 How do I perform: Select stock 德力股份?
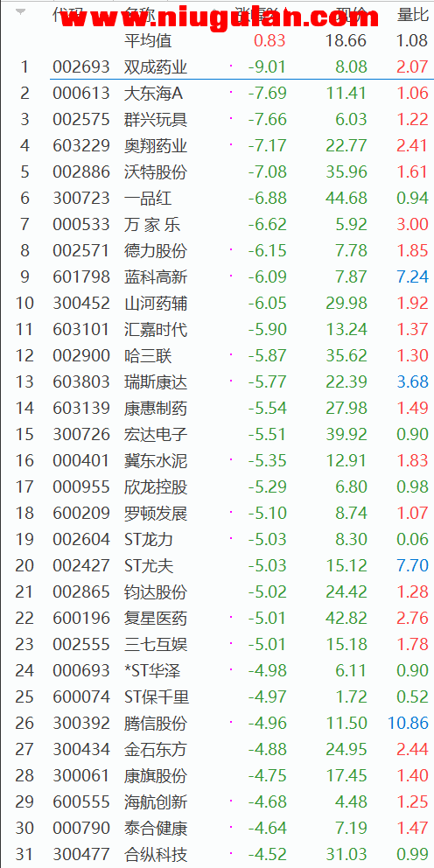pos(156,251)
